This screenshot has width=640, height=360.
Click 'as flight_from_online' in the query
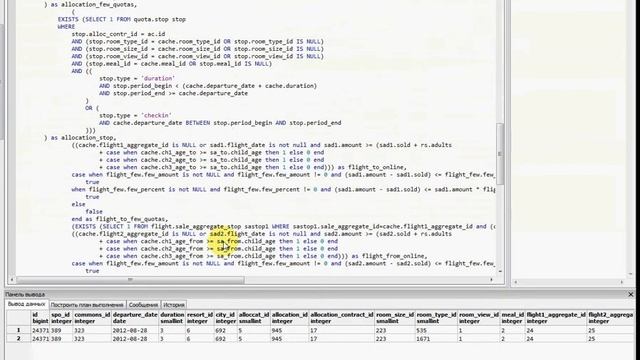tap(389, 256)
